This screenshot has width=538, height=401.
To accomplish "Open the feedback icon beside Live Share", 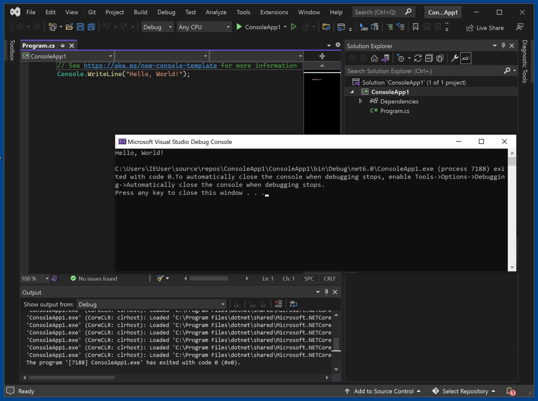I will (x=520, y=27).
